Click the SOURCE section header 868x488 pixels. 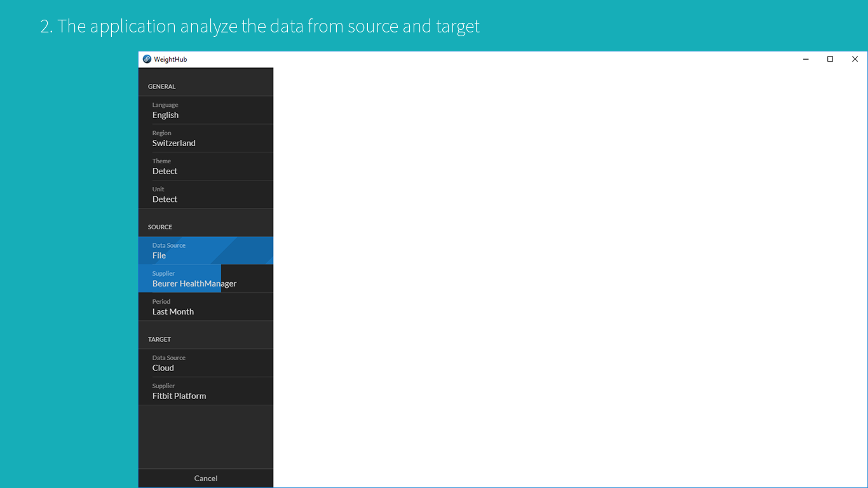pos(160,227)
